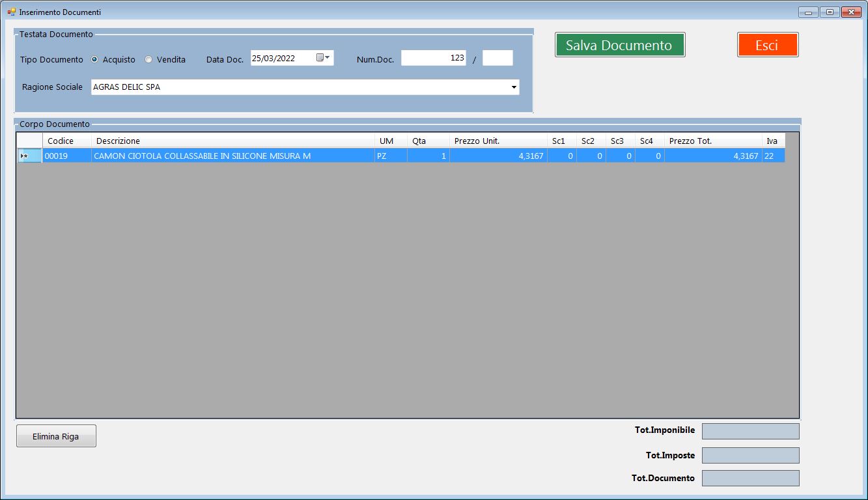Click the Iva column header
The width and height of the screenshot is (868, 500).
[x=774, y=141]
